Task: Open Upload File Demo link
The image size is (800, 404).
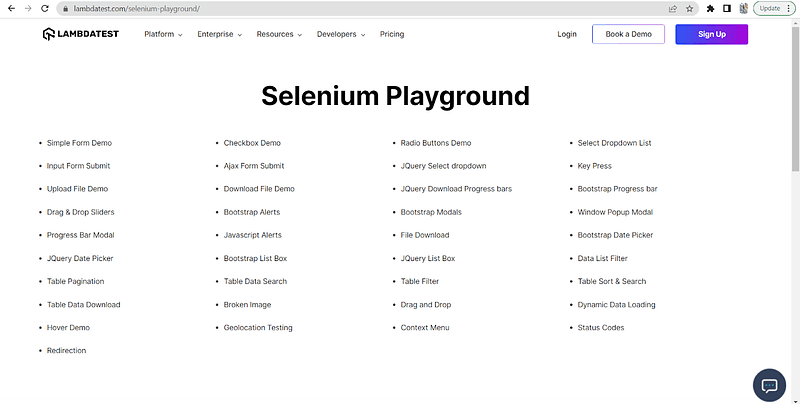Action: [x=77, y=189]
